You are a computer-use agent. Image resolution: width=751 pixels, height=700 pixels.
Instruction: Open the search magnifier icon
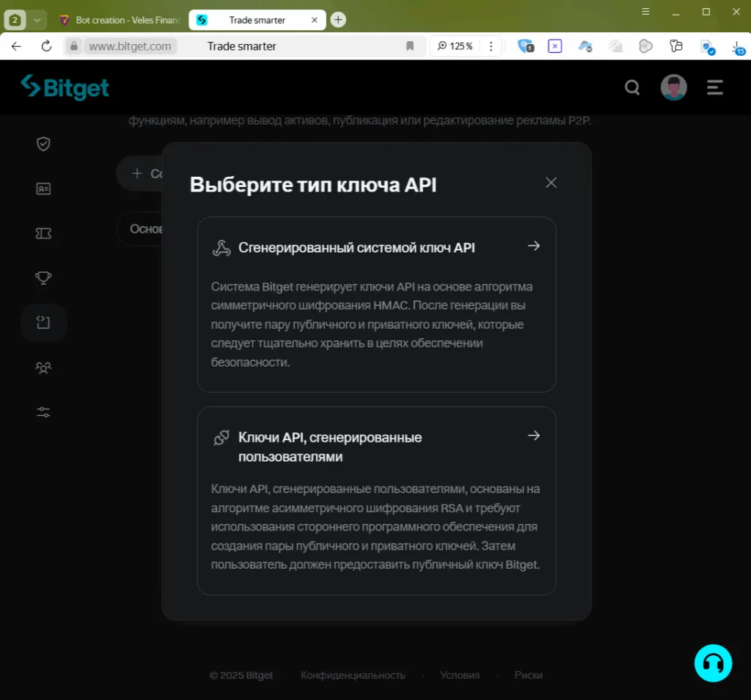click(x=631, y=88)
